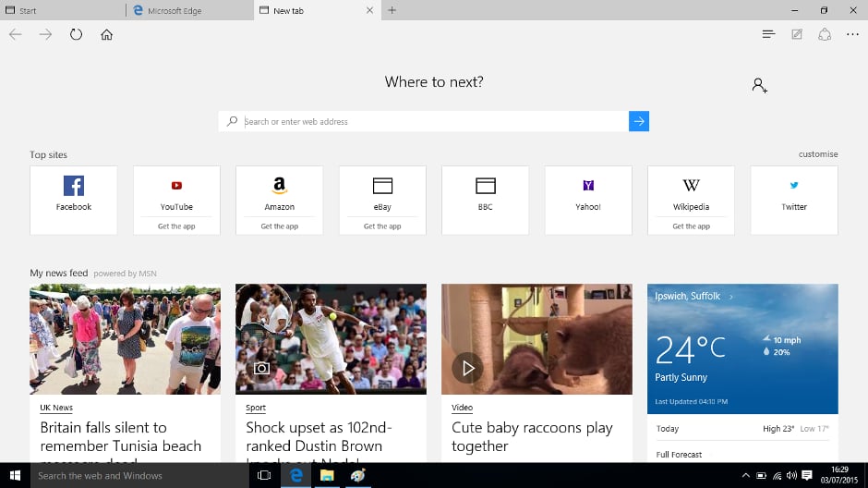Click the customise link
Screen dimensions: 868x488
(817, 154)
